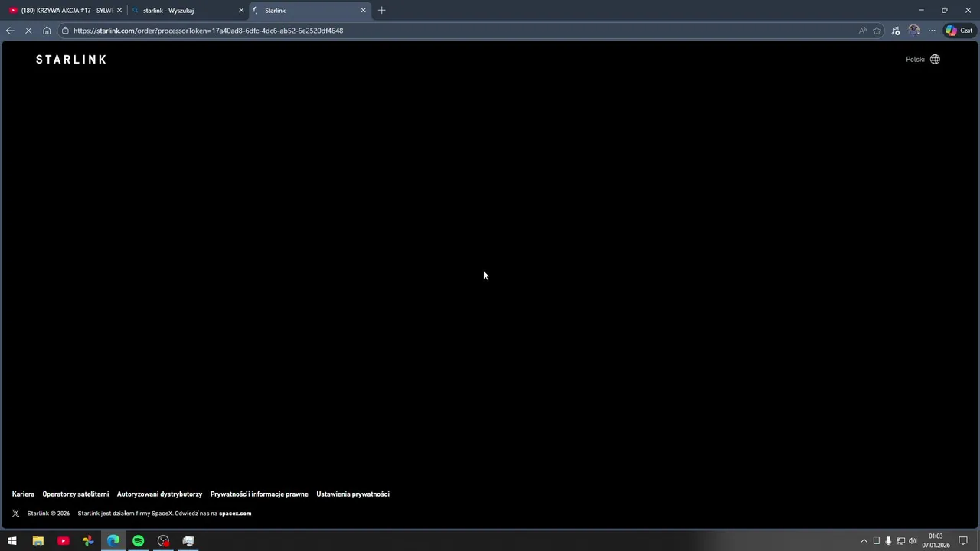Screen dimensions: 980x551
Task: Click the microphone tray icon
Action: click(888, 541)
